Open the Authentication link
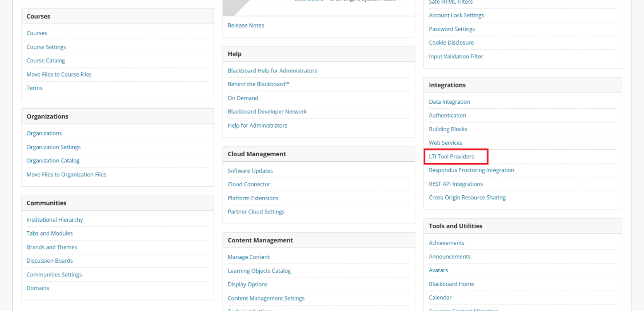This screenshot has width=644, height=311. [x=447, y=115]
